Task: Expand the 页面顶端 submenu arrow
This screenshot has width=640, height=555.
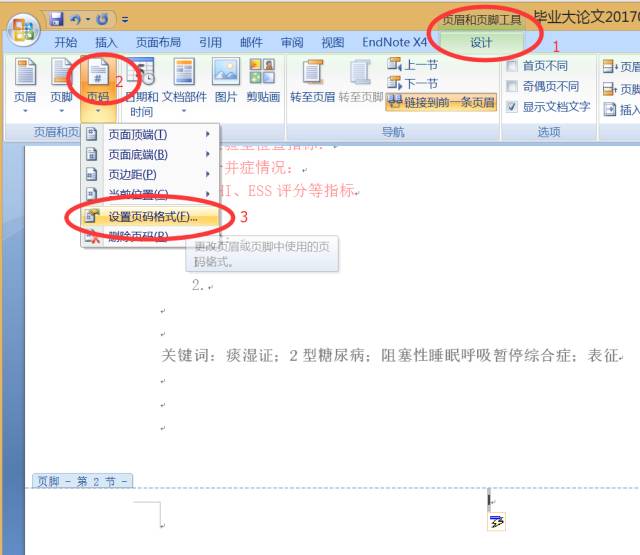Action: pyautogui.click(x=208, y=134)
